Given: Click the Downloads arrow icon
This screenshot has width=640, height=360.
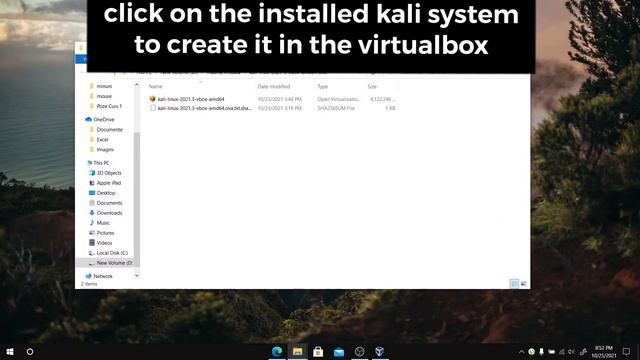Looking at the screenshot, I should click(92, 213).
